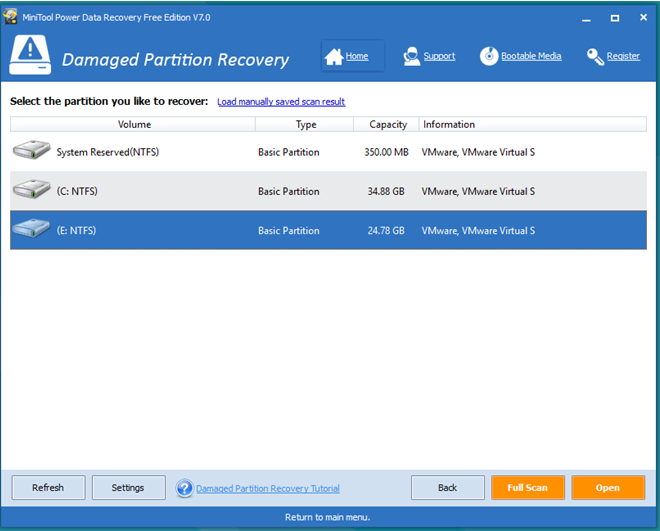Click VMware information in E: row
The image size is (660, 531).
[478, 230]
